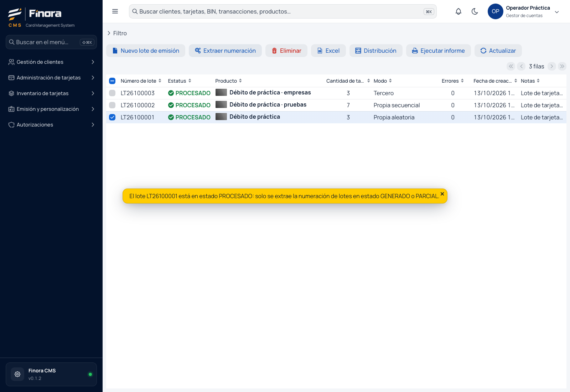
Task: Click Nuevo lote de emisión button
Action: (x=146, y=51)
